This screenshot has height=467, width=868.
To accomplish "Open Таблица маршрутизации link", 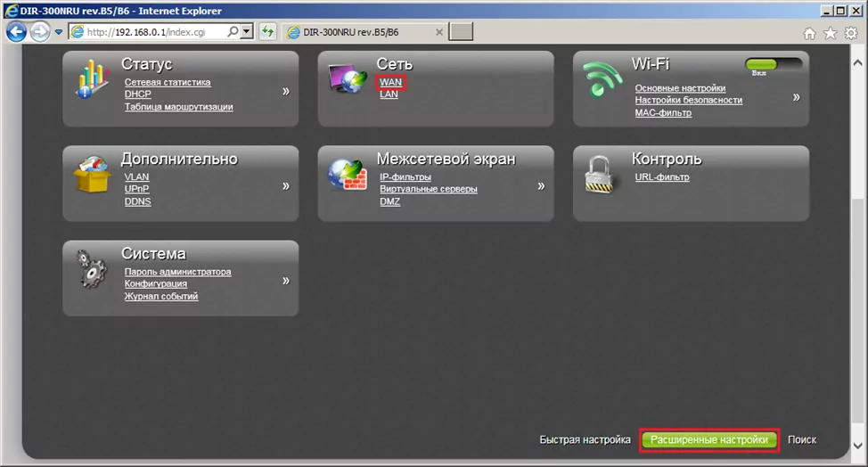I will (178, 107).
